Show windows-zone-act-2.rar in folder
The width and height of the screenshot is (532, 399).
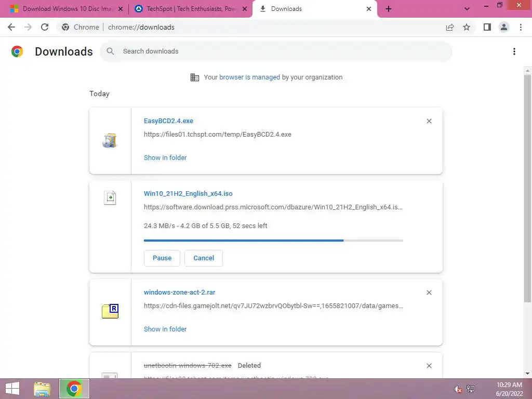pyautogui.click(x=165, y=329)
